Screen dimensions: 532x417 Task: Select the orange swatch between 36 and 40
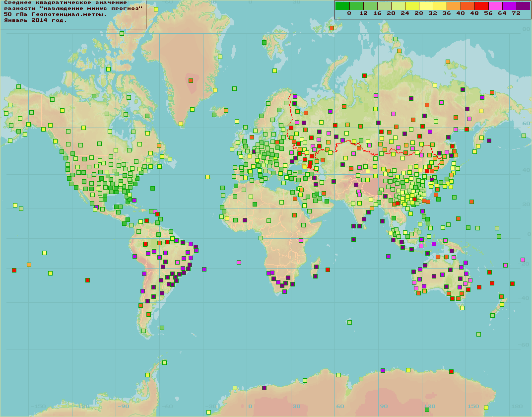[x=454, y=5]
